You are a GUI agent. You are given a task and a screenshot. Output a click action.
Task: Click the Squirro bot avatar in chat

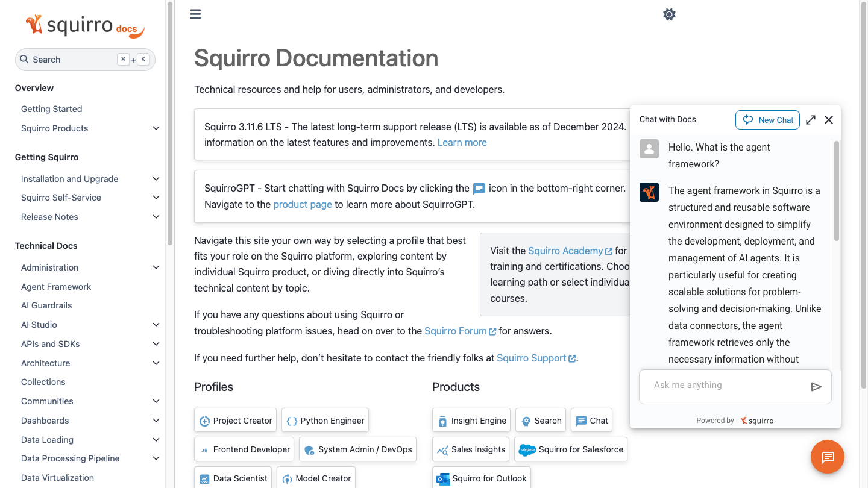pyautogui.click(x=649, y=192)
